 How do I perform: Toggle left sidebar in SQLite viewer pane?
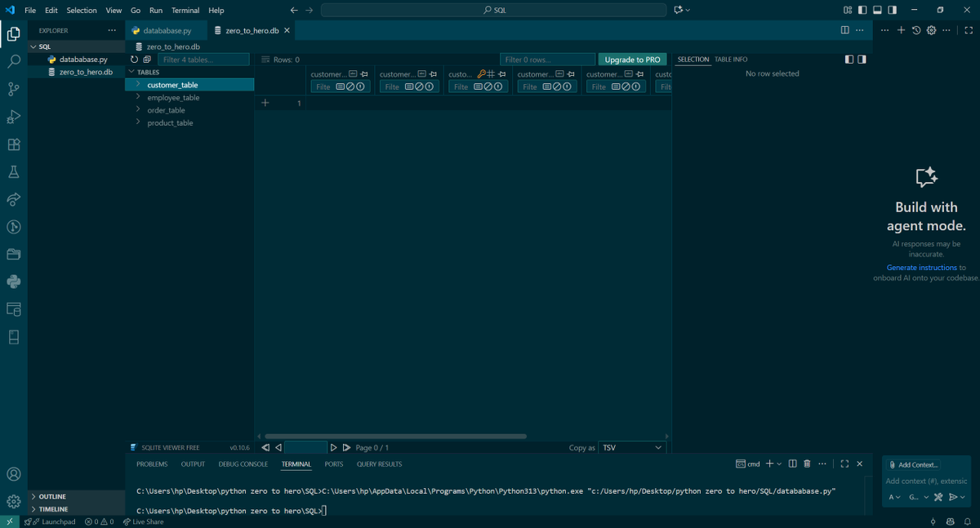(849, 60)
